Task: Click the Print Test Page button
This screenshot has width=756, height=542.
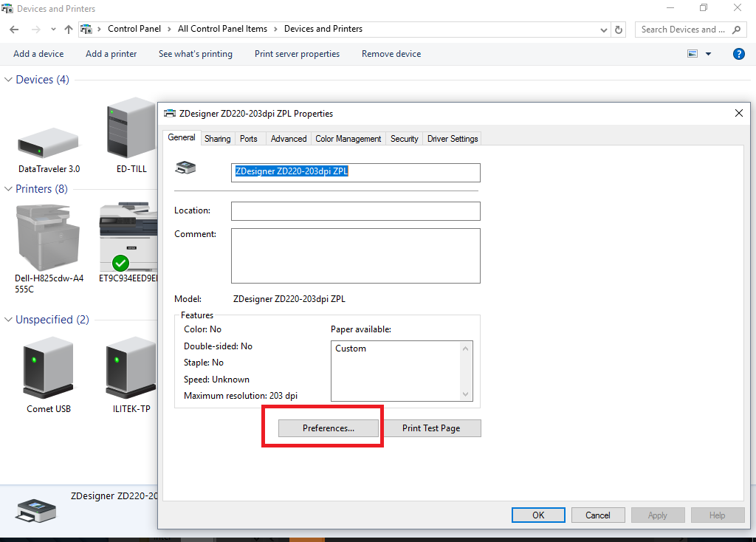Action: click(x=431, y=428)
